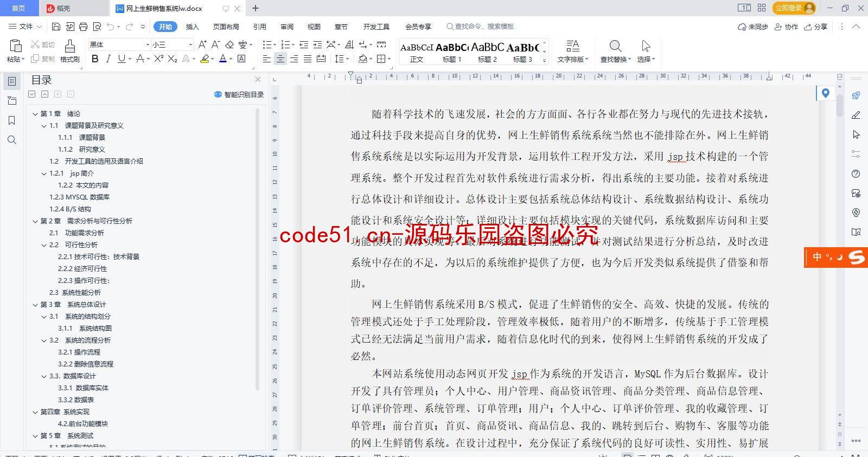The image size is (868, 457).
Task: Open the help question-mark icon on right sidebar
Action: click(x=856, y=173)
